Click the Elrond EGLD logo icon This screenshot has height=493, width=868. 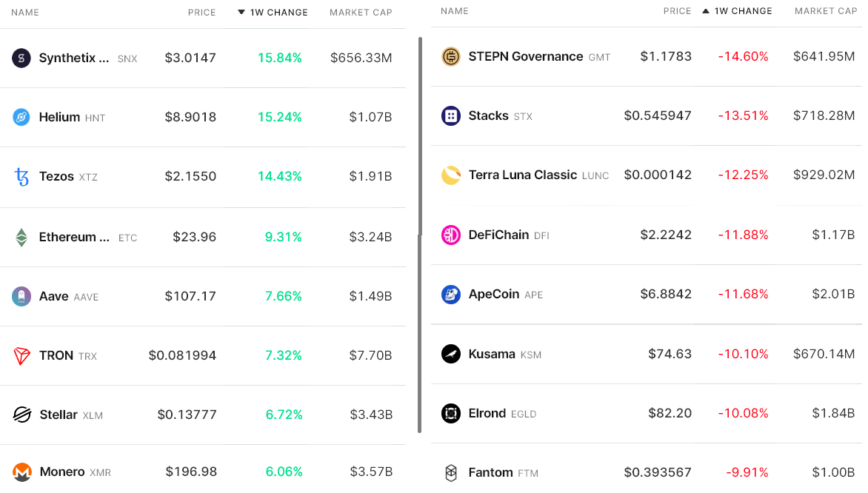coord(451,413)
